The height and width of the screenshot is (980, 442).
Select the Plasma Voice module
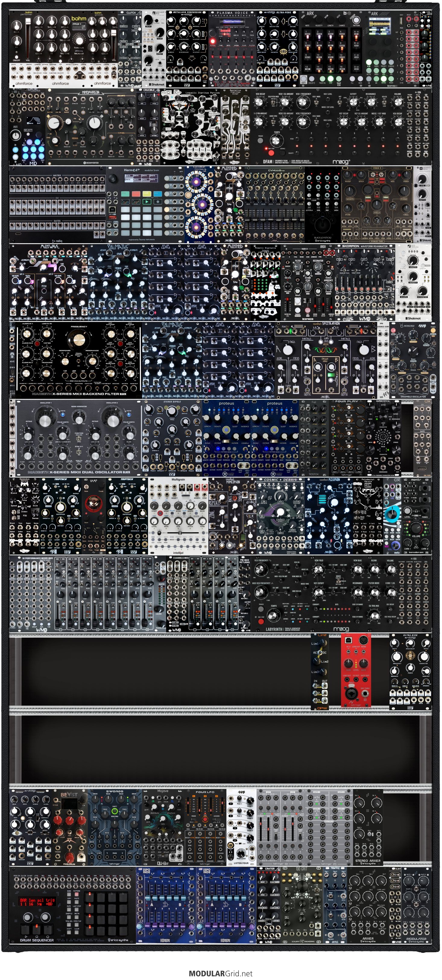[x=232, y=49]
